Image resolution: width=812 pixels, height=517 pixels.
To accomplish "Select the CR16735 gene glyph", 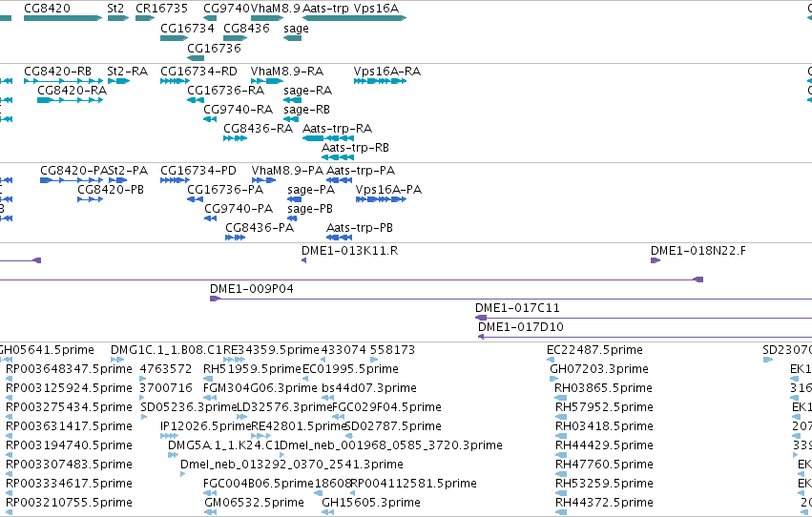I will point(144,18).
